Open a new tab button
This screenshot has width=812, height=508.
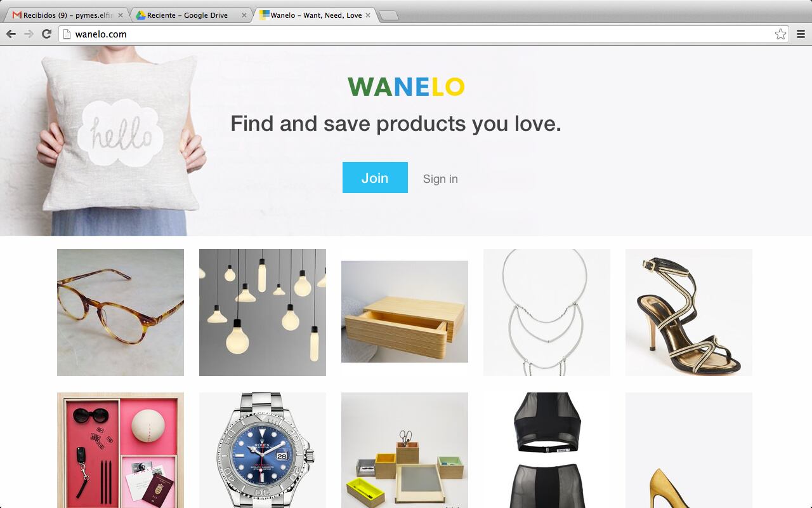[388, 16]
